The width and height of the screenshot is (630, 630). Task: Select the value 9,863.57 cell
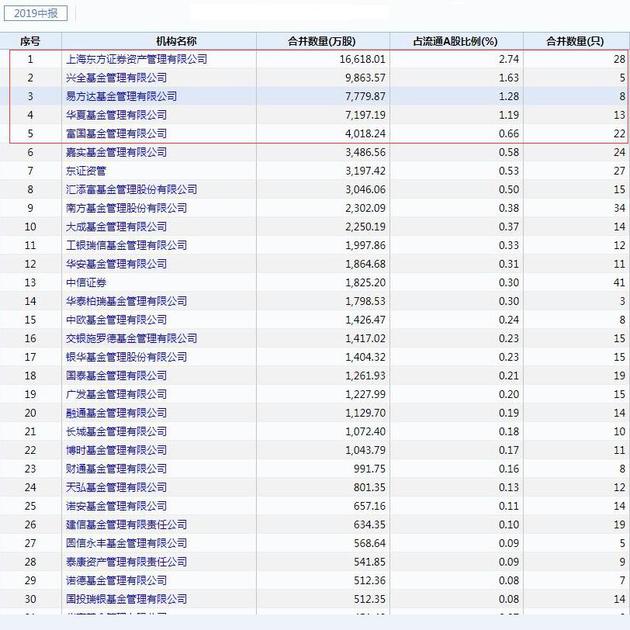[365, 78]
